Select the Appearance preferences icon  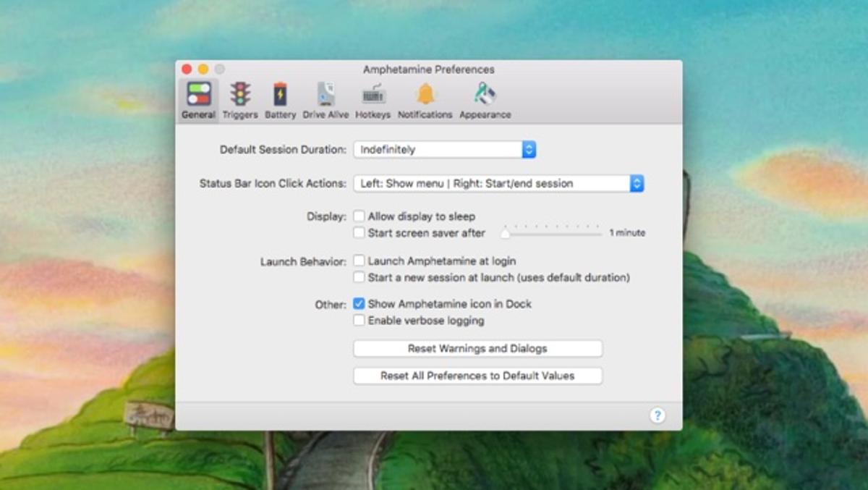(485, 95)
